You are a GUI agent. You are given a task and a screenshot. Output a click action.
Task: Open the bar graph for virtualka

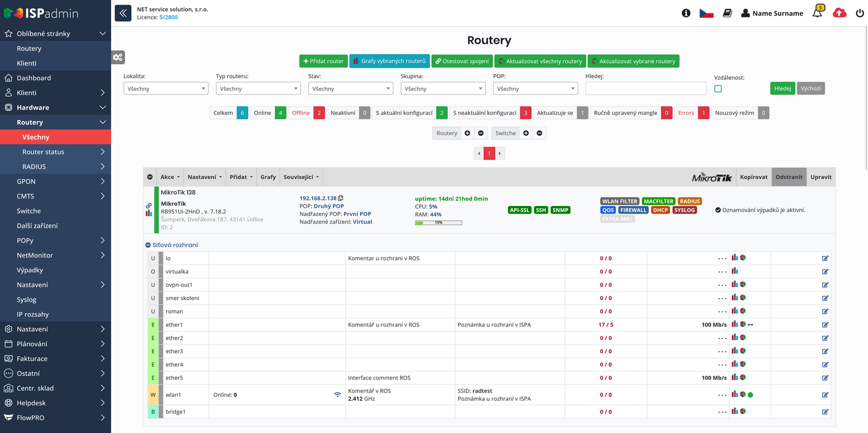[734, 271]
